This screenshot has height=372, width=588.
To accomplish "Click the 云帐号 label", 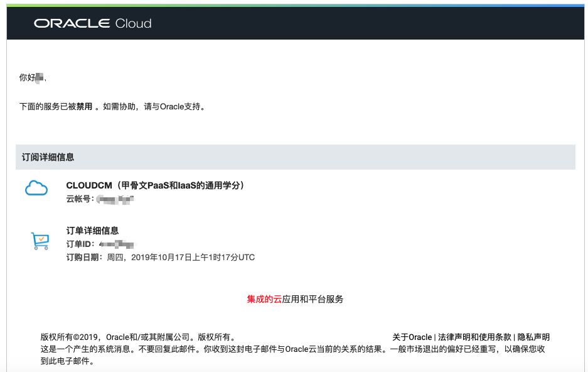I will tap(80, 199).
